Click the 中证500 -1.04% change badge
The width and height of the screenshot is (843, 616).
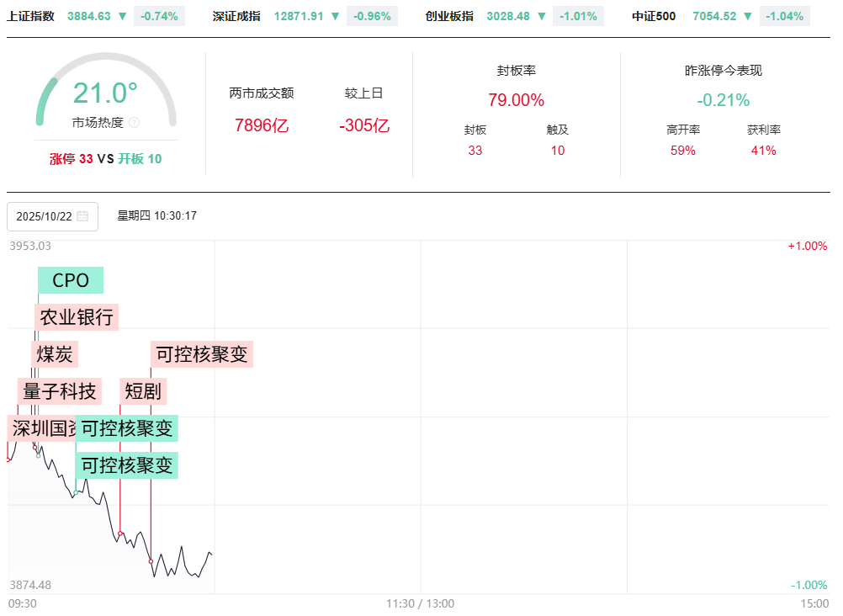pyautogui.click(x=784, y=16)
